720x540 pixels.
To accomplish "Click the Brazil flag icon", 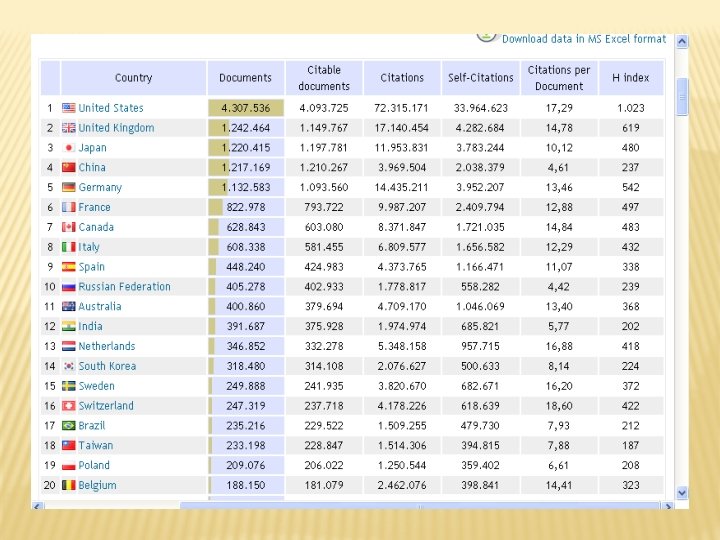I will tap(68, 426).
